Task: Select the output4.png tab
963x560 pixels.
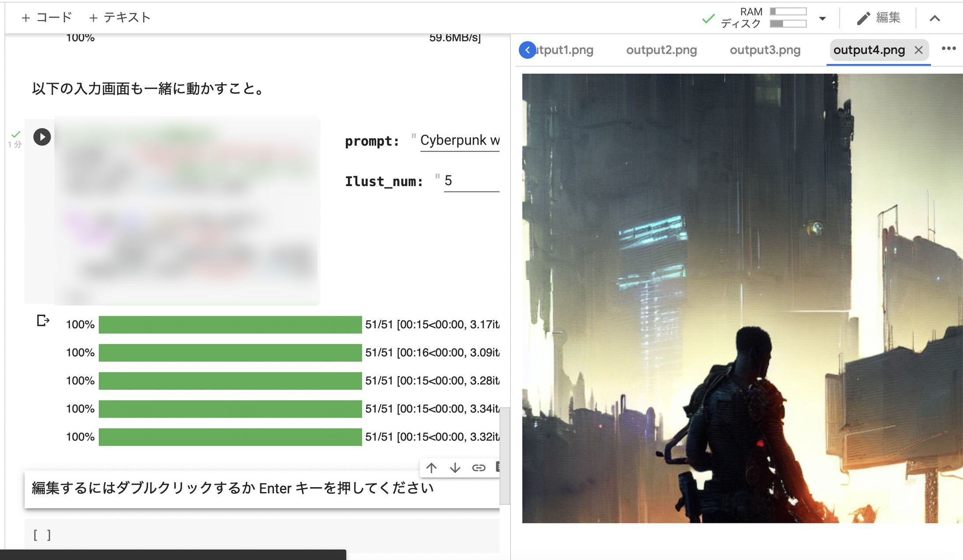Action: click(x=869, y=50)
